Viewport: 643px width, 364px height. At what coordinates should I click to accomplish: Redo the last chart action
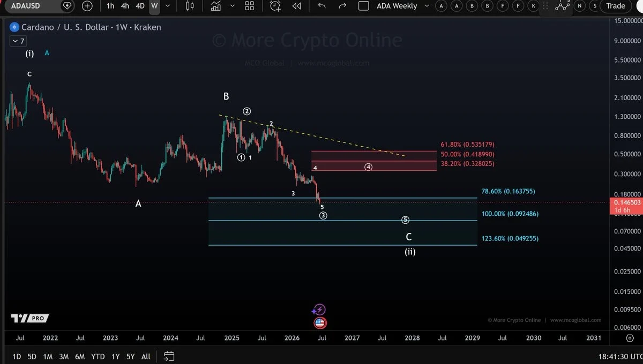(343, 6)
